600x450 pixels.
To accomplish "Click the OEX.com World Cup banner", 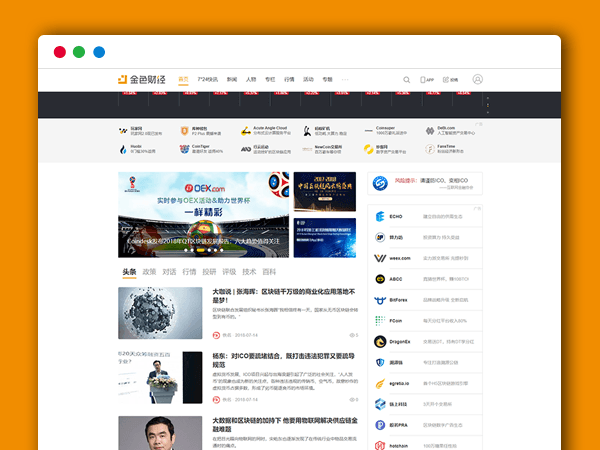I will (x=203, y=215).
